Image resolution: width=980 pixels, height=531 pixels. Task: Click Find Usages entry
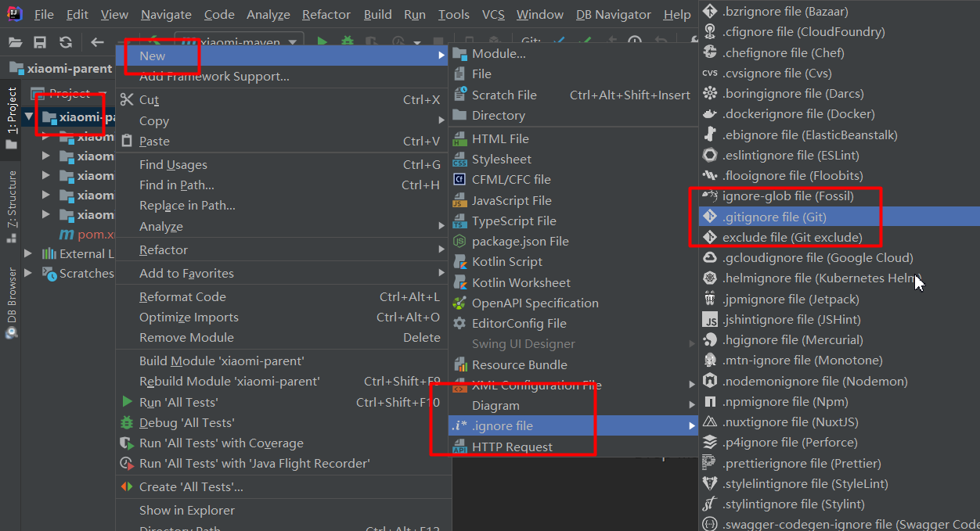click(x=283, y=164)
